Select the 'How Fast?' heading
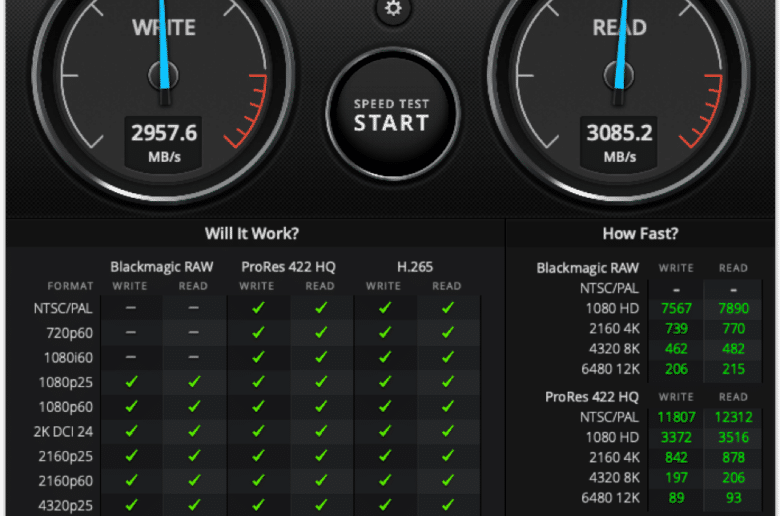Screen dimensions: 780x516 pos(640,233)
